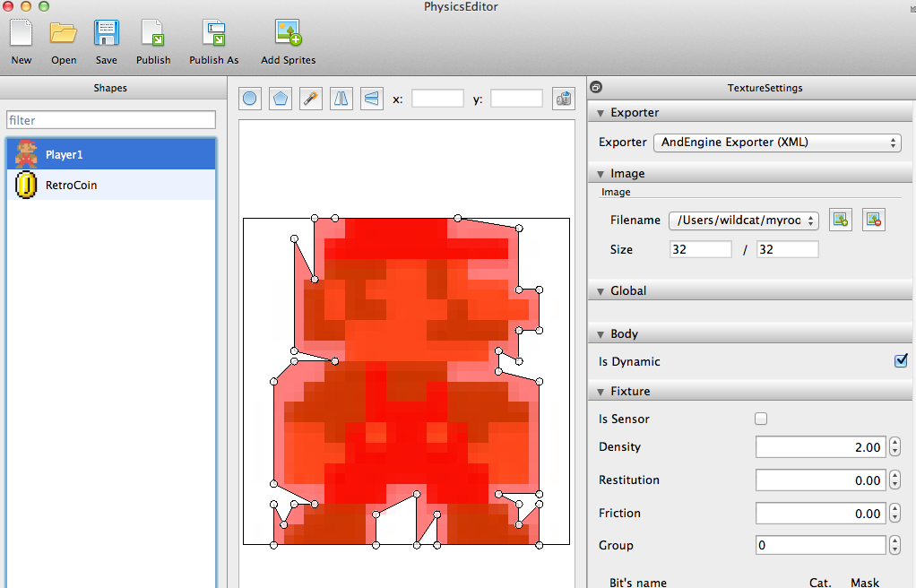Click the Add Sprites toolbar icon
This screenshot has width=916, height=588.
click(x=288, y=33)
